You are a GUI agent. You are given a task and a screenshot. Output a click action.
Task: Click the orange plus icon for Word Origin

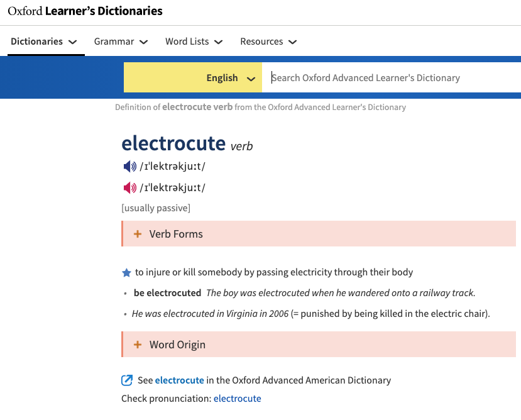[x=138, y=345]
